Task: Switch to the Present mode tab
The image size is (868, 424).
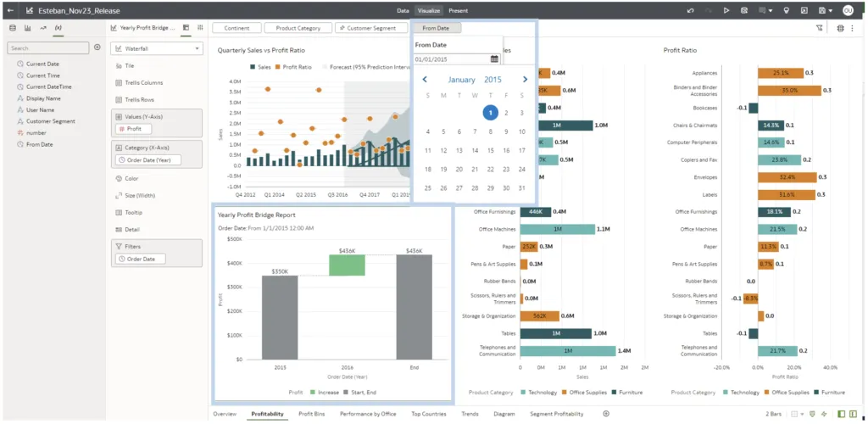Action: (458, 10)
